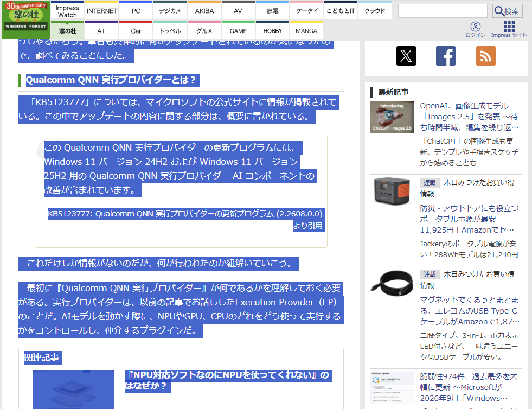Click paragraph starting 最初に『Qualcomm QNN

pos(181,309)
